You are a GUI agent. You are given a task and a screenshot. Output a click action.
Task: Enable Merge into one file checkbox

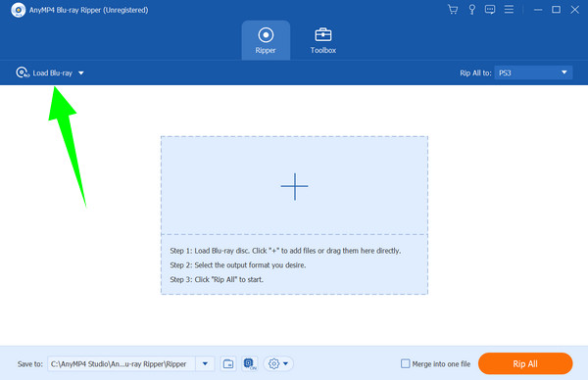click(405, 363)
